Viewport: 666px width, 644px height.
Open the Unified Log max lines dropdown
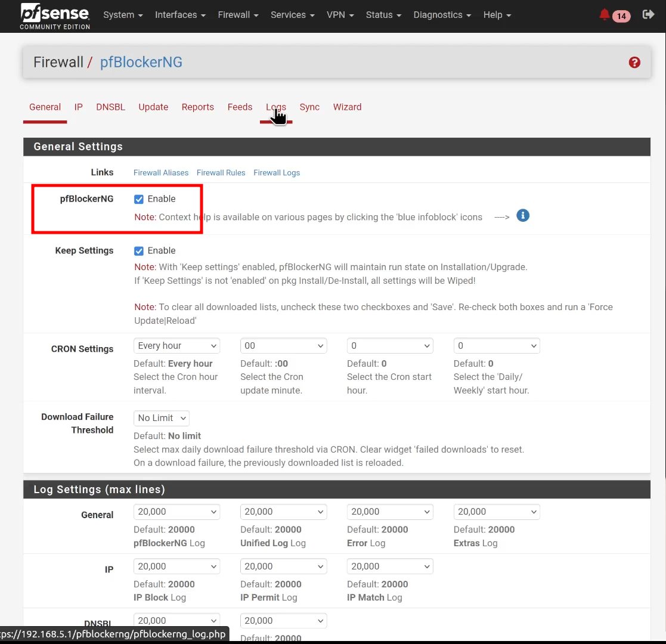click(283, 512)
